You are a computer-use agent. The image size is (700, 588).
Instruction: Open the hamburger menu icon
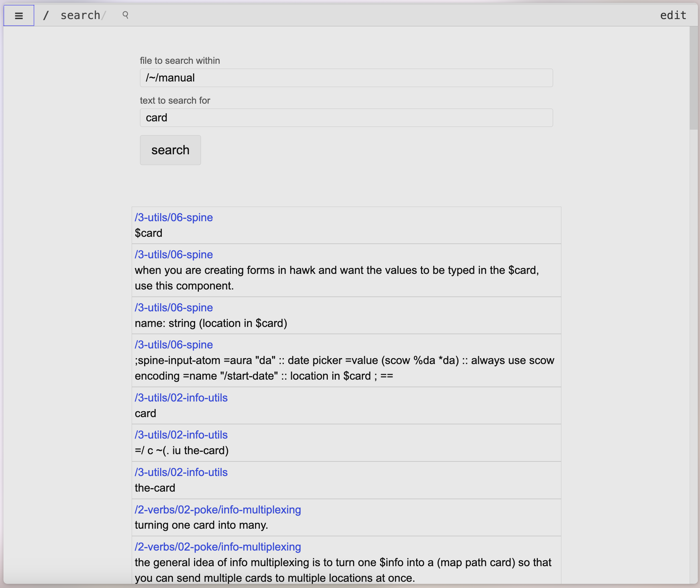point(19,16)
